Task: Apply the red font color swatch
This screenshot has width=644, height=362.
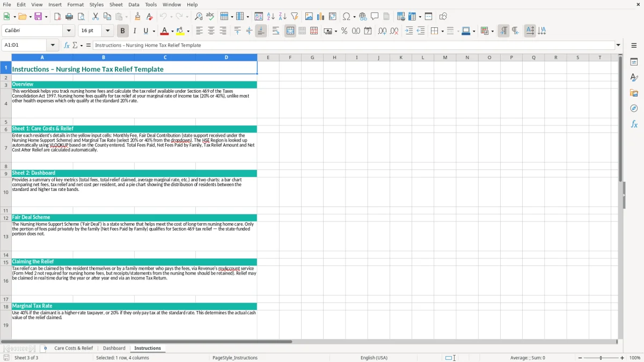Action: pos(165,31)
